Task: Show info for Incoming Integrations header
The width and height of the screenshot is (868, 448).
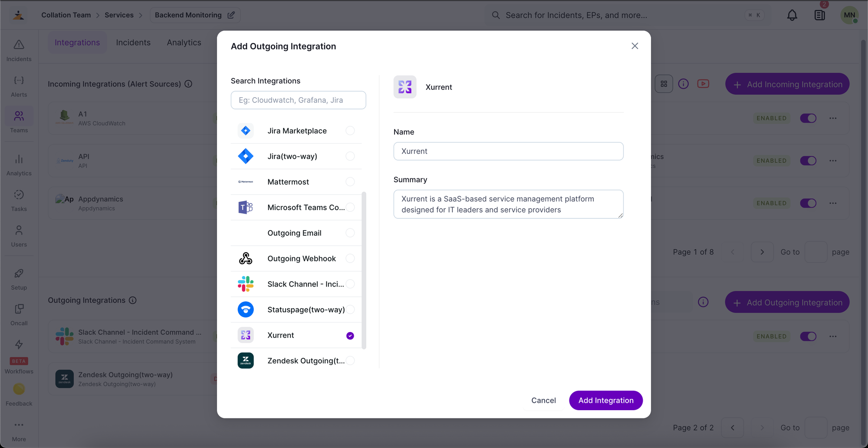Action: 188,84
